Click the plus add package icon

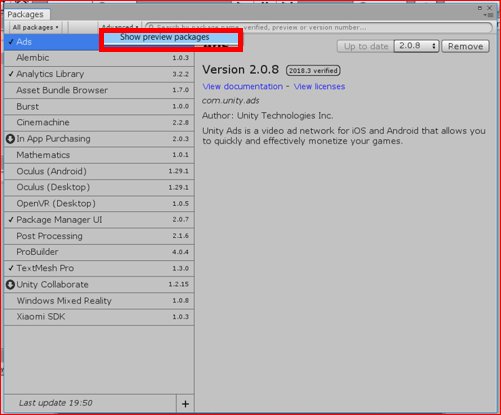click(185, 404)
